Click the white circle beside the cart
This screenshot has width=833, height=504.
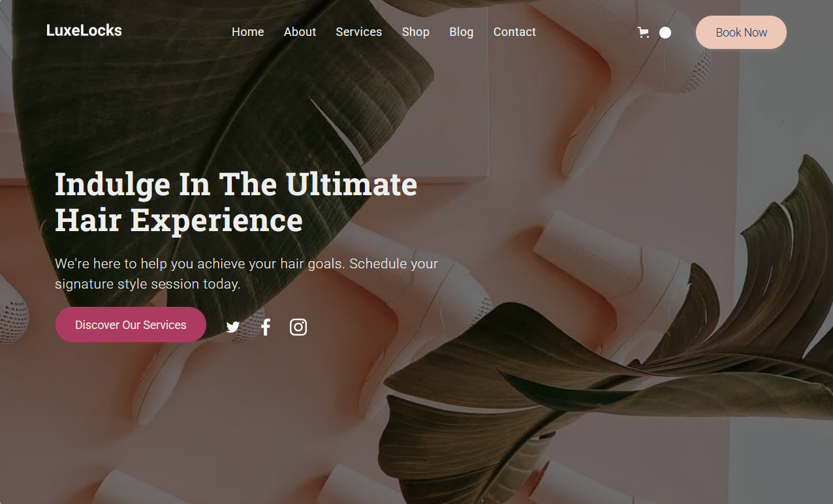tap(665, 33)
